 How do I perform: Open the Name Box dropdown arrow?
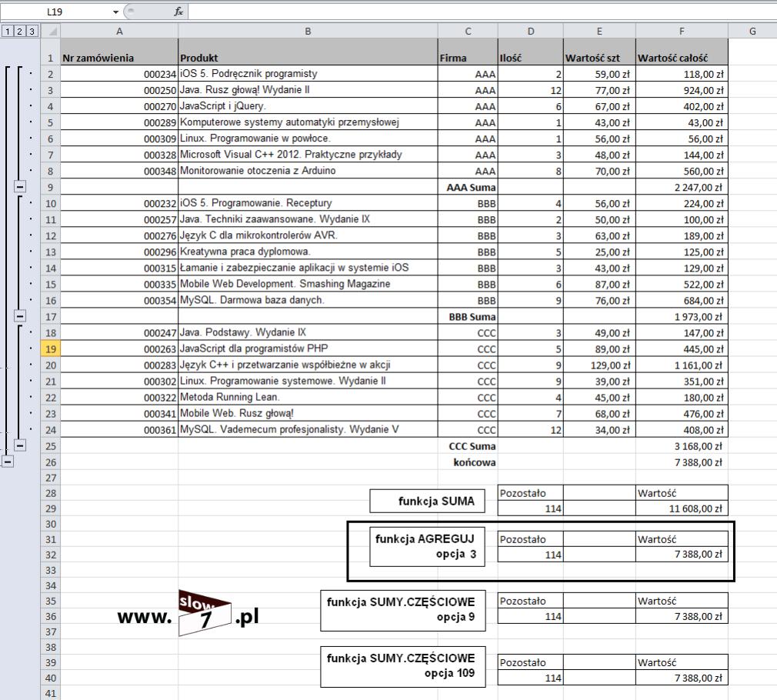click(x=115, y=12)
